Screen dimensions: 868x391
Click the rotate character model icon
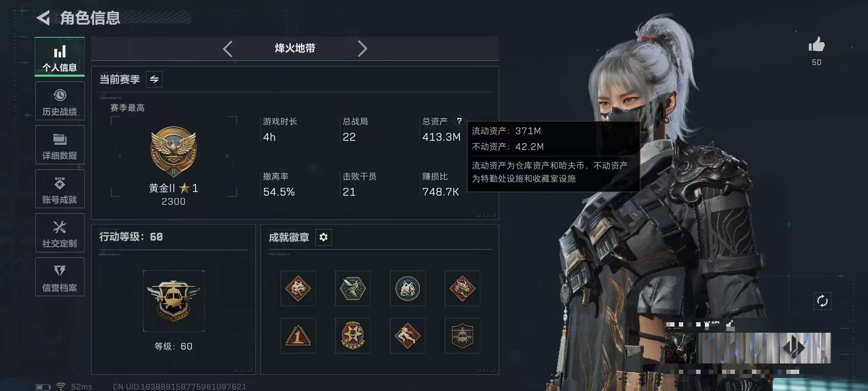[x=822, y=301]
